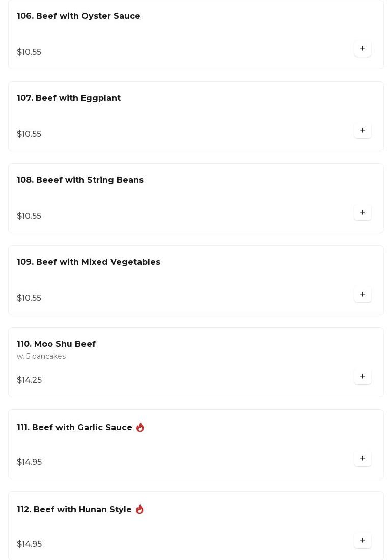Click plus icon for Beeef with String Beans
Viewport: 392px width, 560px height.
coord(362,213)
